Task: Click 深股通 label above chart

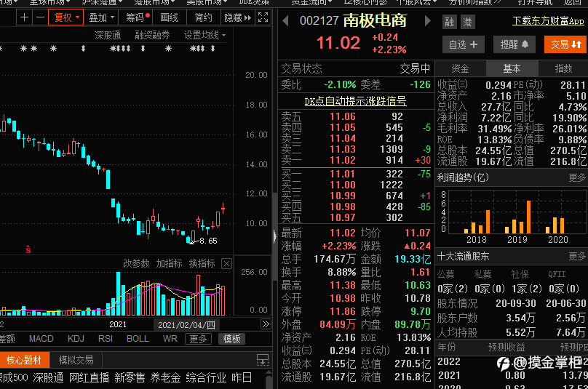Action: pos(108,35)
